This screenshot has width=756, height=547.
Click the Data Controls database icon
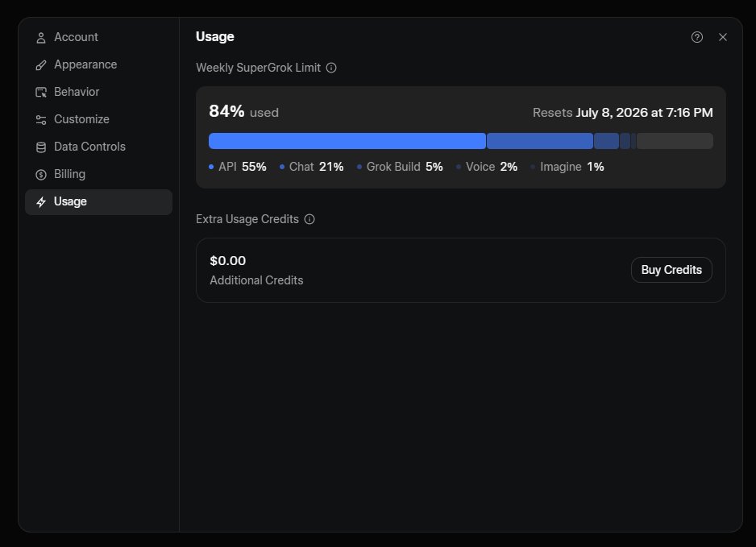[41, 147]
